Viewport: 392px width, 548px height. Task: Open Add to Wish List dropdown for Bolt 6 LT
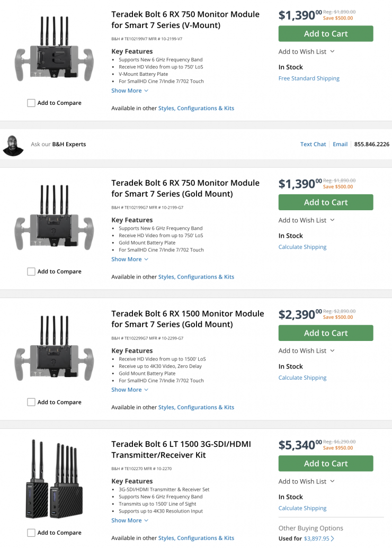click(306, 481)
